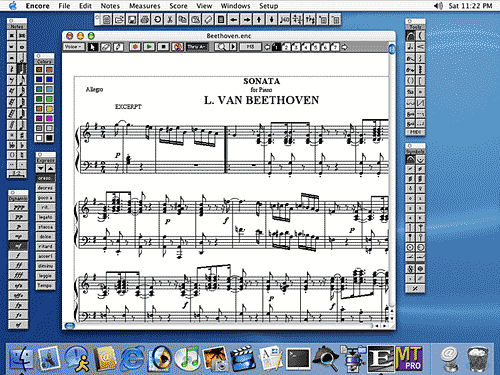
Task: Click the zoom magnifier icon
Action: [x=221, y=47]
